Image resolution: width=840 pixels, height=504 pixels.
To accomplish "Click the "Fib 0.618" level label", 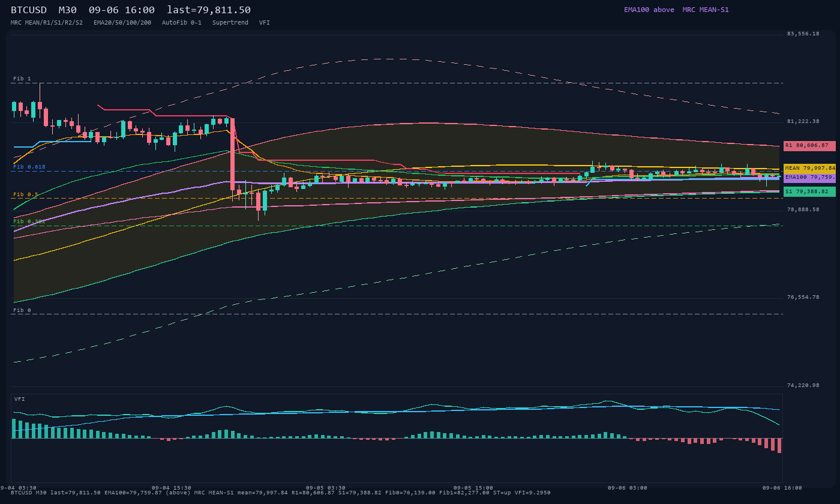I will (x=29, y=167).
